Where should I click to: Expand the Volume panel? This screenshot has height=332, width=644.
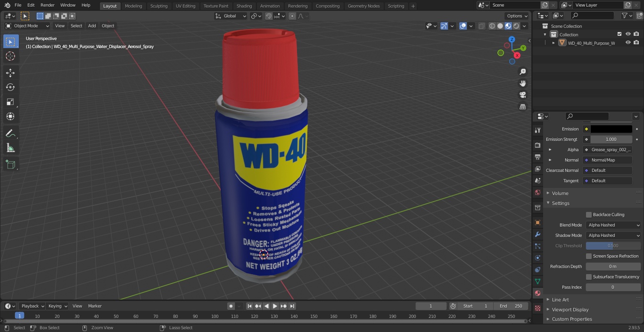pos(560,193)
